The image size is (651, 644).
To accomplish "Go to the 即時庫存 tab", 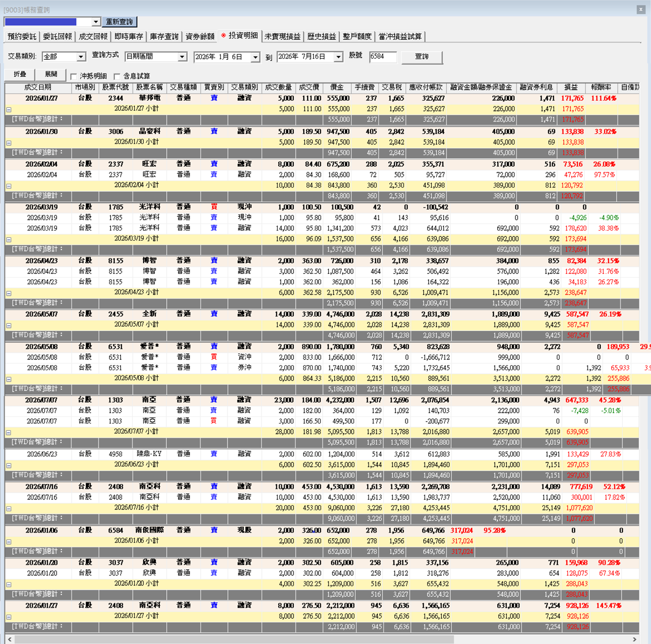I will click(128, 36).
